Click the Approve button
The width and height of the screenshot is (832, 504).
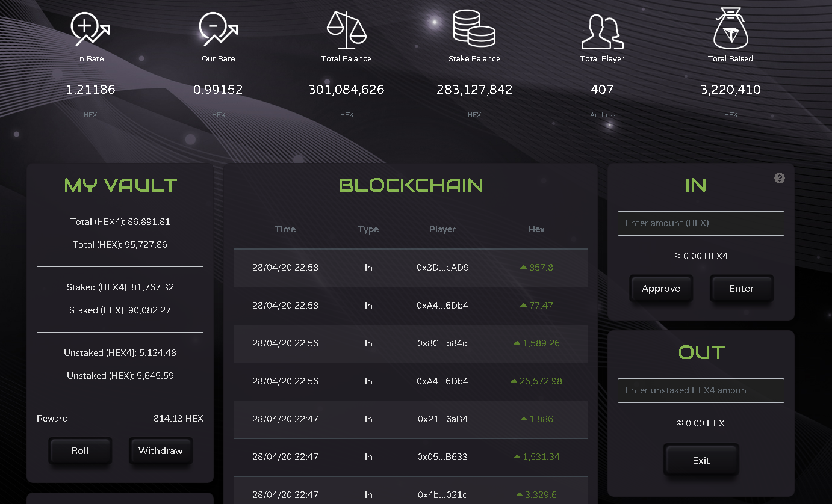[x=660, y=289]
